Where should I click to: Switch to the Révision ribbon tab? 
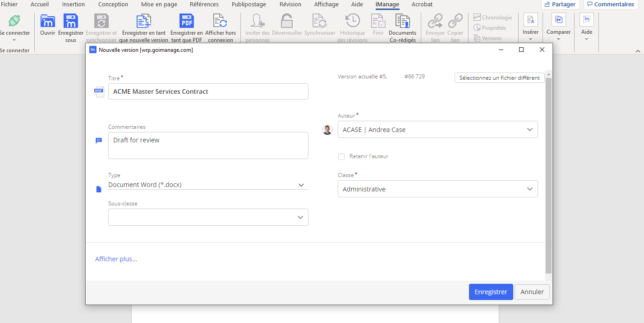(290, 5)
